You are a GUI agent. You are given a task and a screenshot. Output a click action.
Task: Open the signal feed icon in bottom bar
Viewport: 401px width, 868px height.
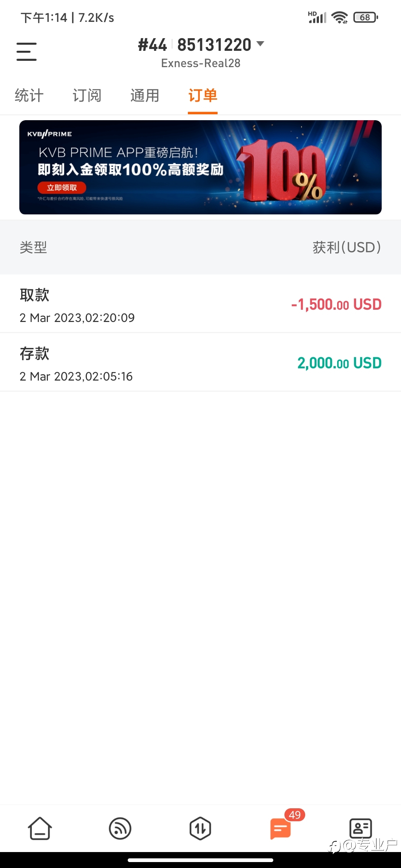pyautogui.click(x=120, y=828)
